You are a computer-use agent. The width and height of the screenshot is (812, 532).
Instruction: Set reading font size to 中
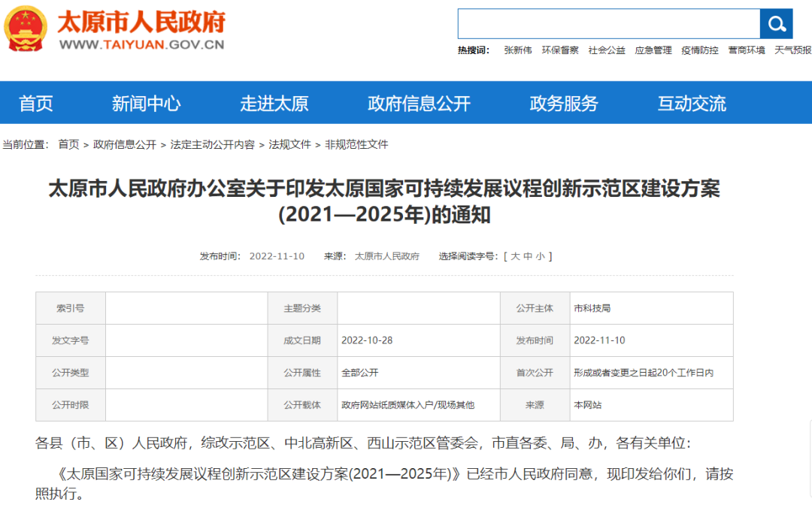(528, 256)
